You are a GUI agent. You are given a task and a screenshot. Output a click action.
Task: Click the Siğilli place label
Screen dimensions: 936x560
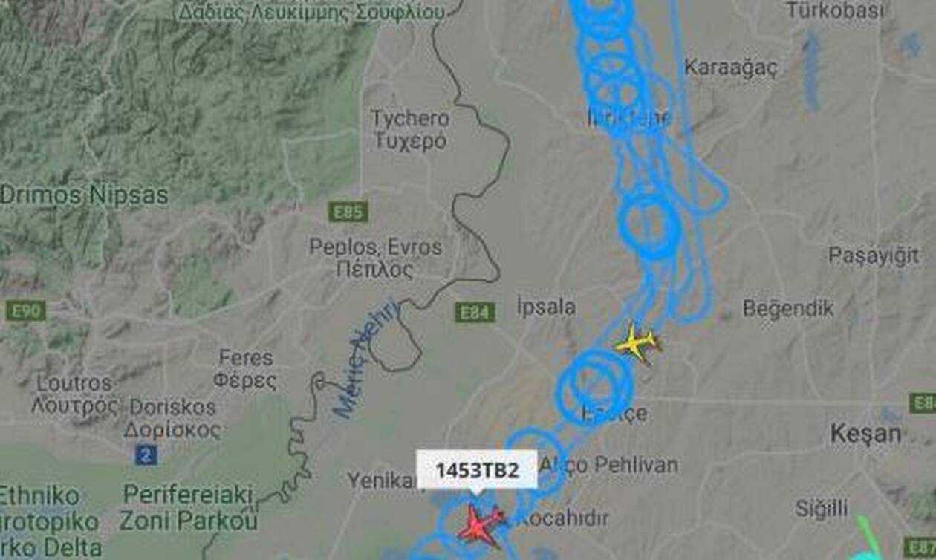(x=821, y=509)
